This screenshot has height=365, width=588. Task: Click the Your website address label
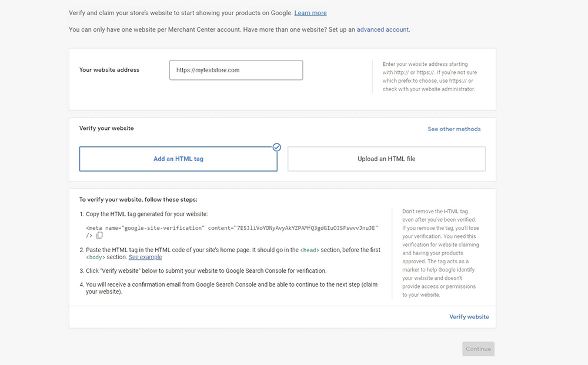click(x=109, y=70)
